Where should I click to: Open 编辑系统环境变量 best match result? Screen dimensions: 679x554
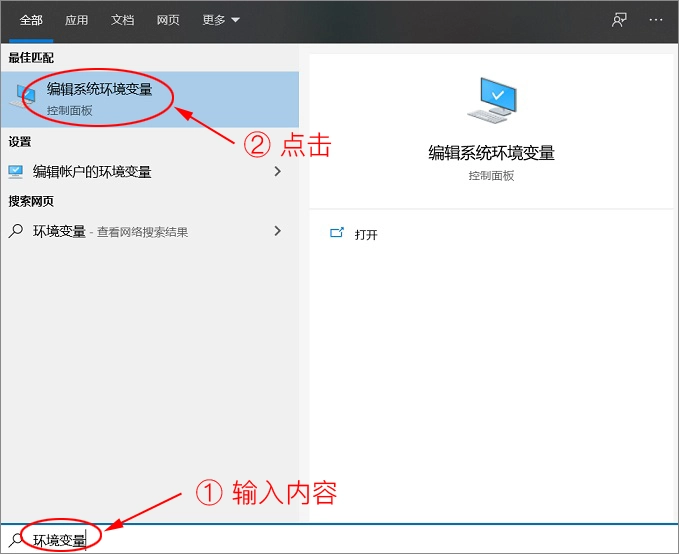150,99
